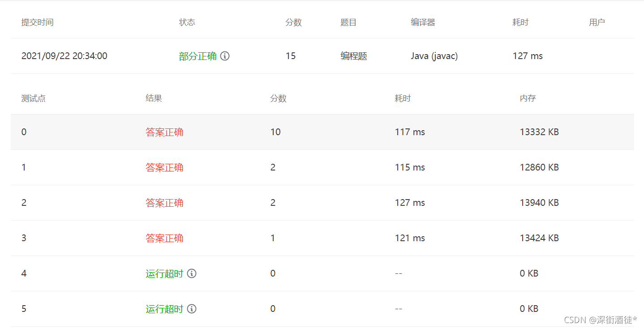Click 运行超时 result text for test point 4
Screen dimensions: 644x328
coord(164,273)
